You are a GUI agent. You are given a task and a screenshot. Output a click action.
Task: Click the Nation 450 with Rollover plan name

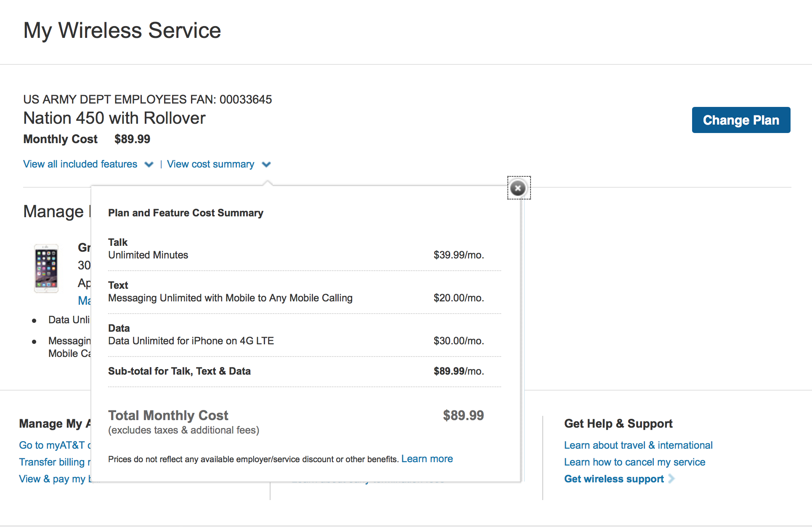point(114,118)
